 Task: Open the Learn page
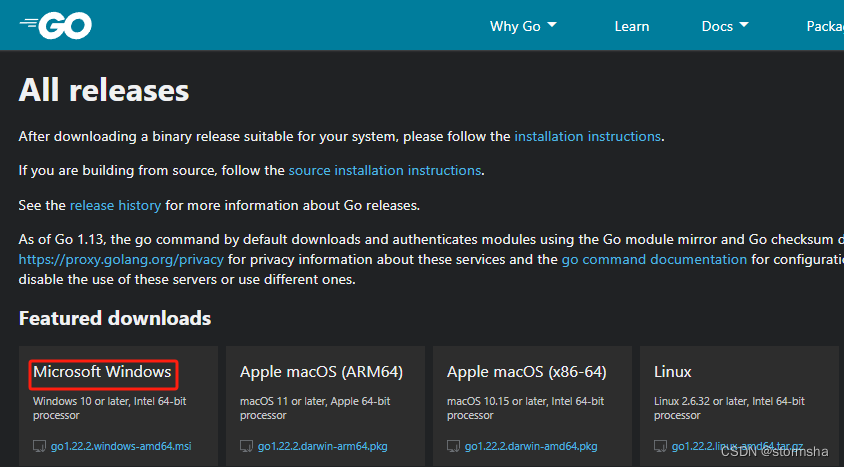point(631,26)
